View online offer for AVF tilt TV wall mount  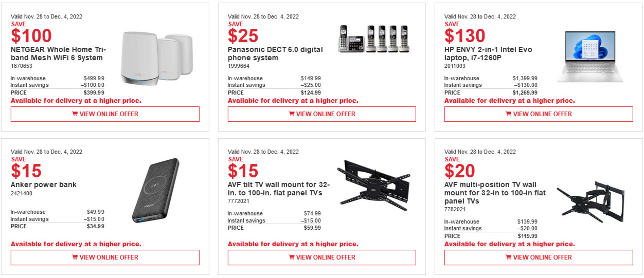click(322, 257)
